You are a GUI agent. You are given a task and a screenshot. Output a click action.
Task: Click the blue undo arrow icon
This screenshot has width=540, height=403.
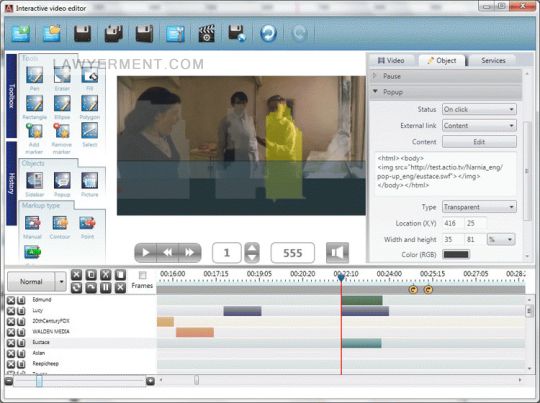[x=268, y=33]
